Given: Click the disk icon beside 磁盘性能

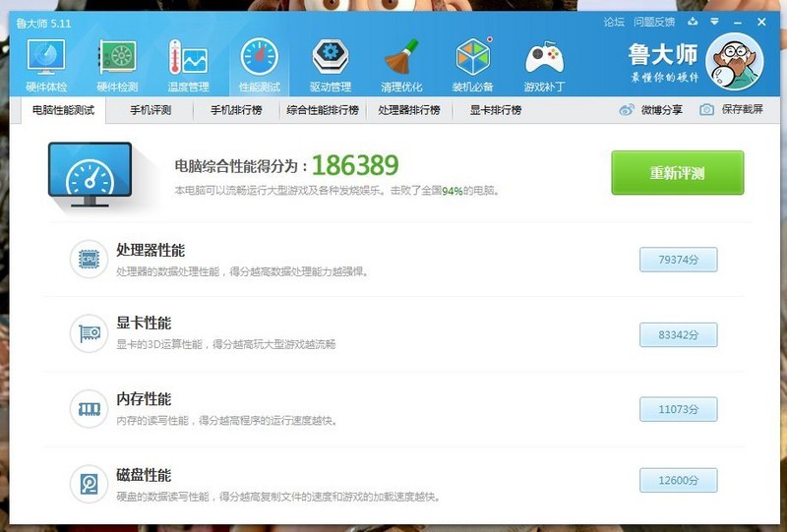Looking at the screenshot, I should pyautogui.click(x=89, y=484).
